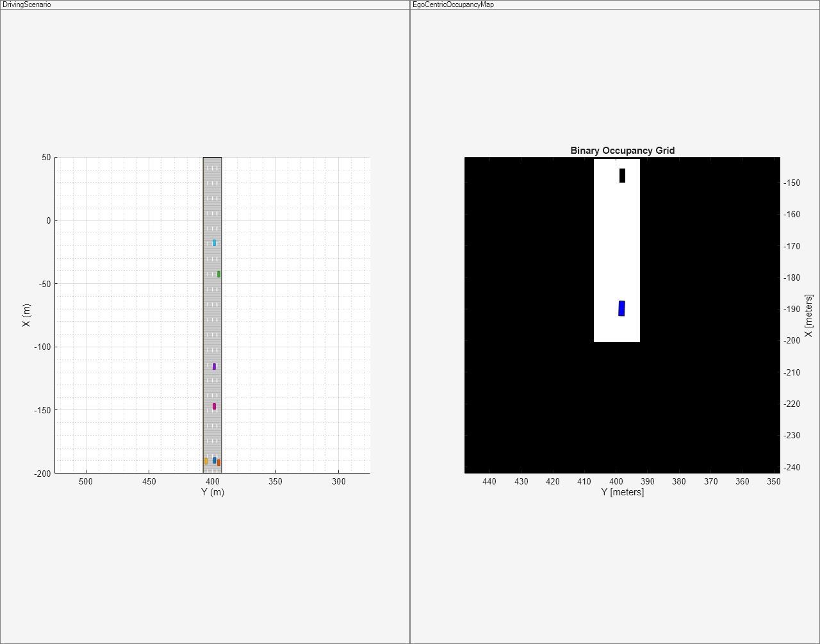Select the blue ego vehicle in DrivingScenario
Viewport: 820px width, 644px height.
pos(215,460)
